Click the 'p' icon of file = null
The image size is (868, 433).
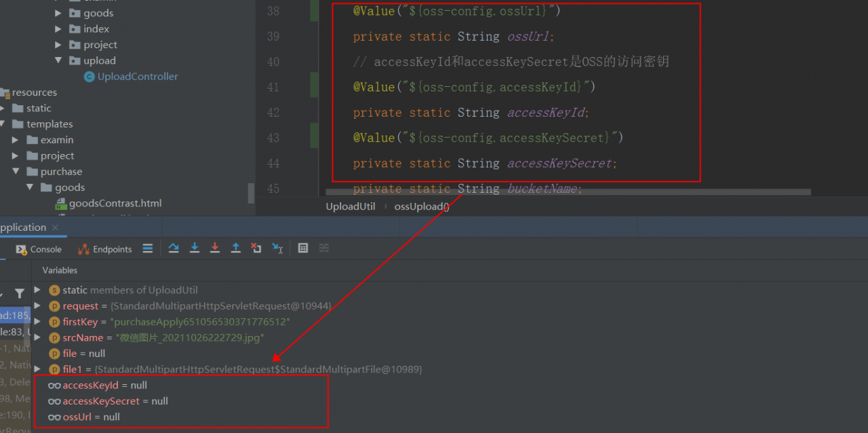pos(55,354)
